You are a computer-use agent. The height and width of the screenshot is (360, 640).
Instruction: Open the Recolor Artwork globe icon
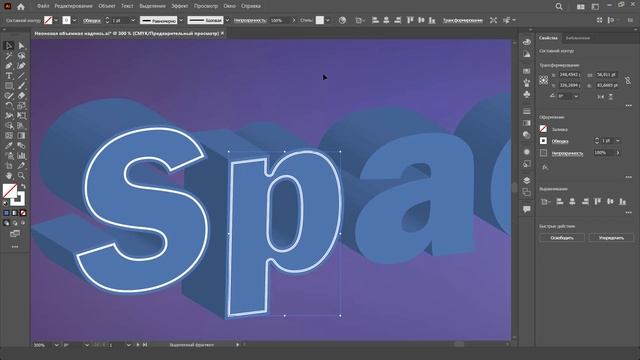coord(342,20)
